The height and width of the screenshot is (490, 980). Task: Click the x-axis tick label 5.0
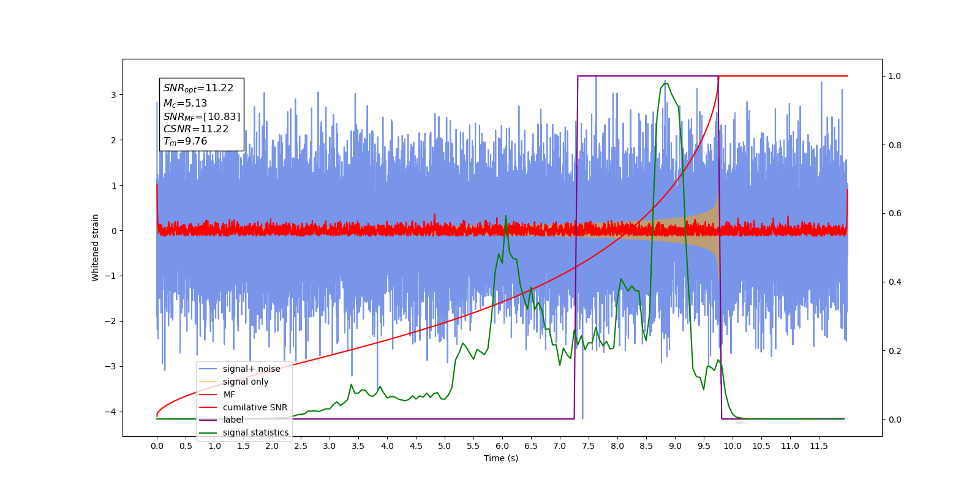(445, 446)
